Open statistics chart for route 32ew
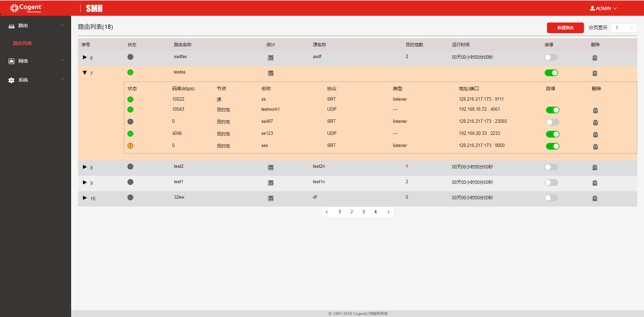Viewport: 644px width, 317px height. tap(270, 198)
